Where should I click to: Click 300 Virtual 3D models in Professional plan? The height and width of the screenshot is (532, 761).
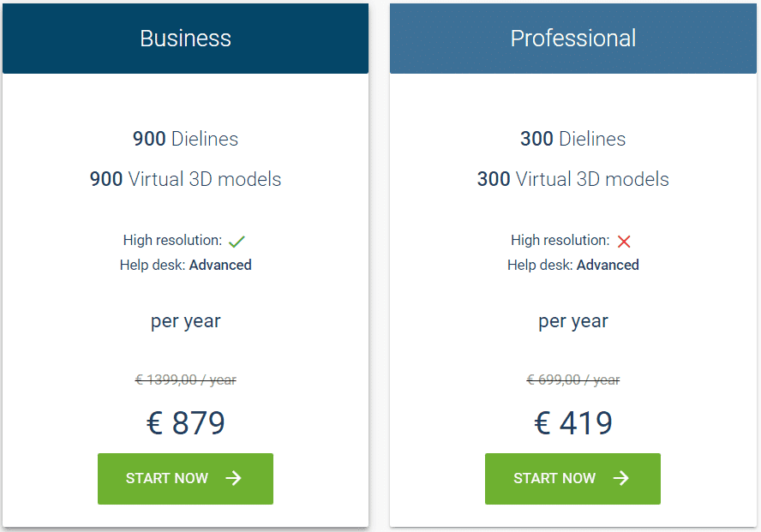point(572,179)
